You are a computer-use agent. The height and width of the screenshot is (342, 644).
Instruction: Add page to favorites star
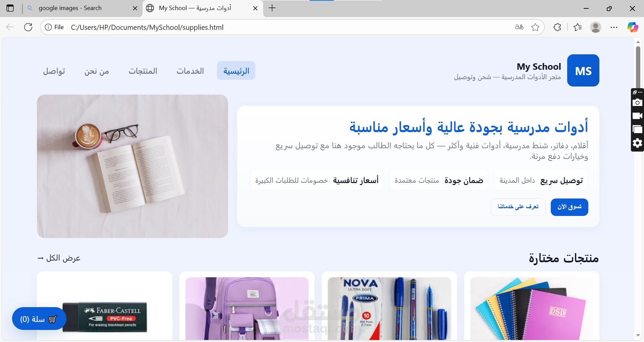coord(535,27)
